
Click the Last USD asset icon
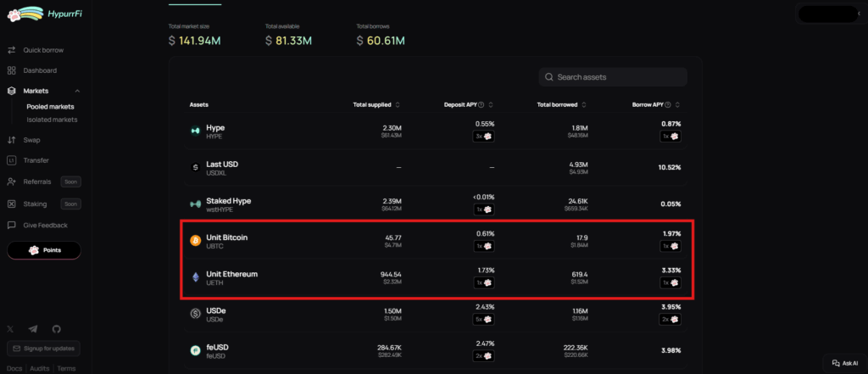pyautogui.click(x=196, y=167)
